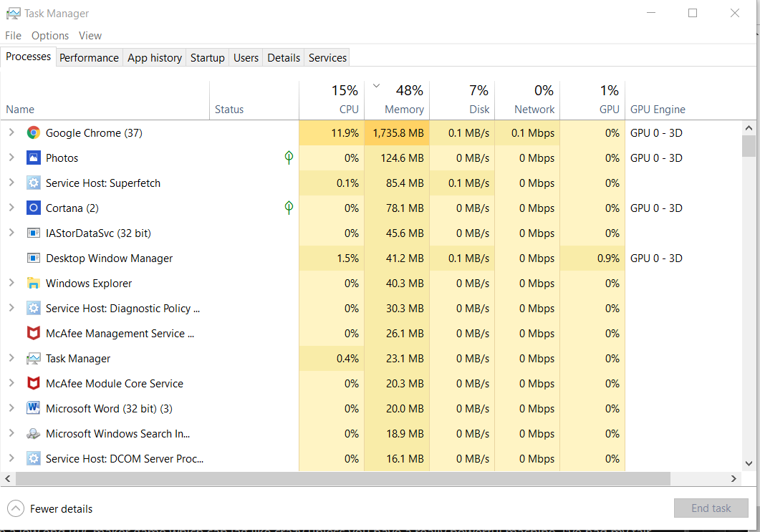Switch to the Startup tab

[208, 58]
